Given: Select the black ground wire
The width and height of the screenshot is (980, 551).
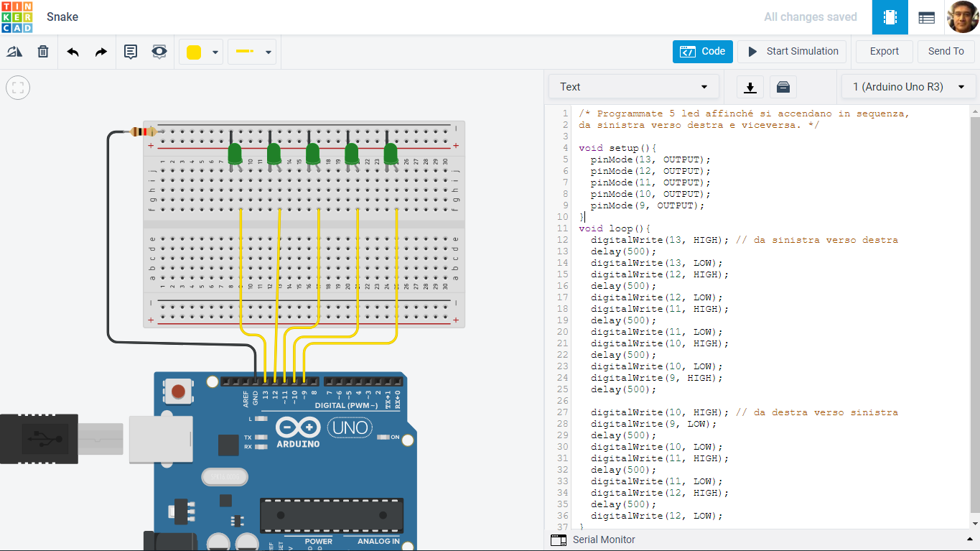Looking at the screenshot, I should click(109, 237).
